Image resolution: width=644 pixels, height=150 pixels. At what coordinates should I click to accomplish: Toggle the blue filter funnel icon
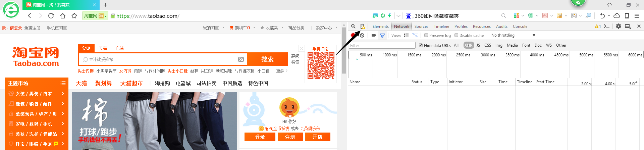(x=382, y=35)
